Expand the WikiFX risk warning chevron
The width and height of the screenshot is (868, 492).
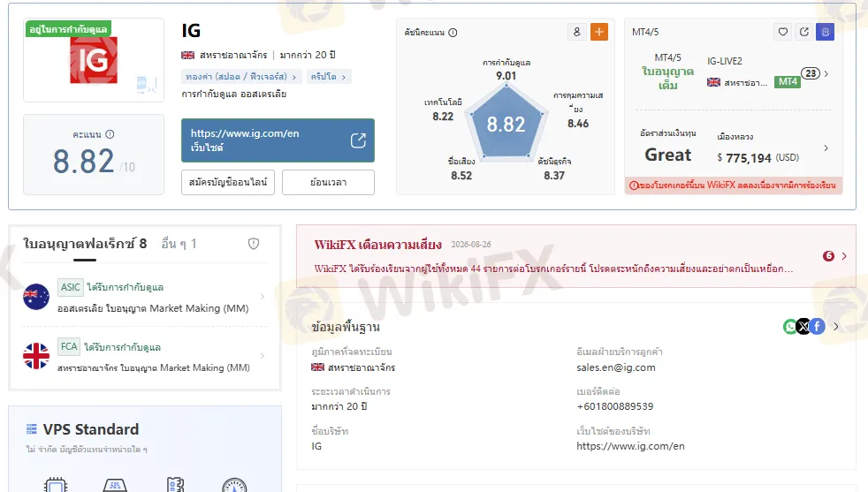pos(844,255)
